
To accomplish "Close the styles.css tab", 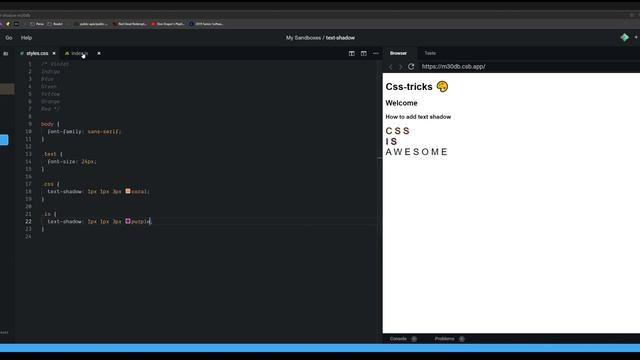I will tap(54, 53).
